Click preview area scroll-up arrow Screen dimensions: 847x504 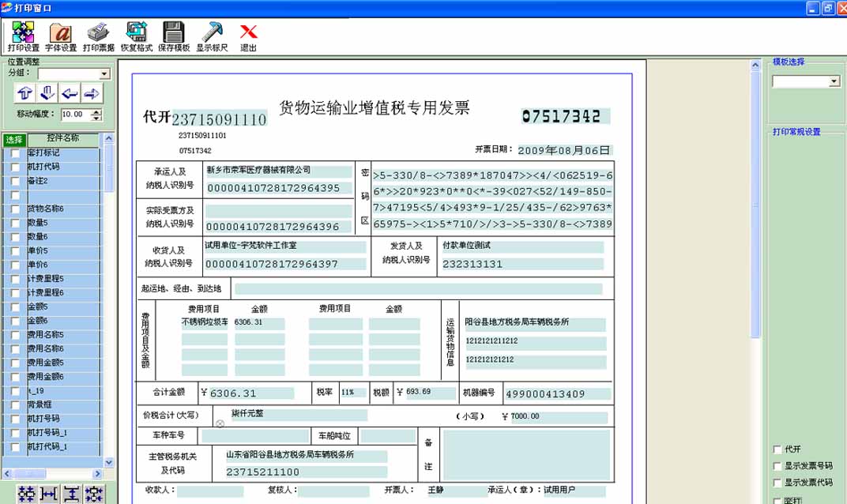[755, 65]
